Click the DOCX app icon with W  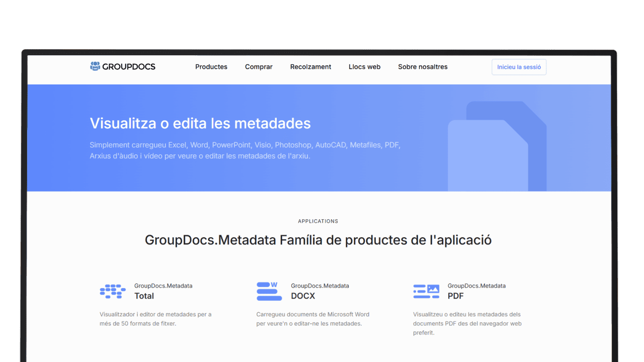point(269,291)
